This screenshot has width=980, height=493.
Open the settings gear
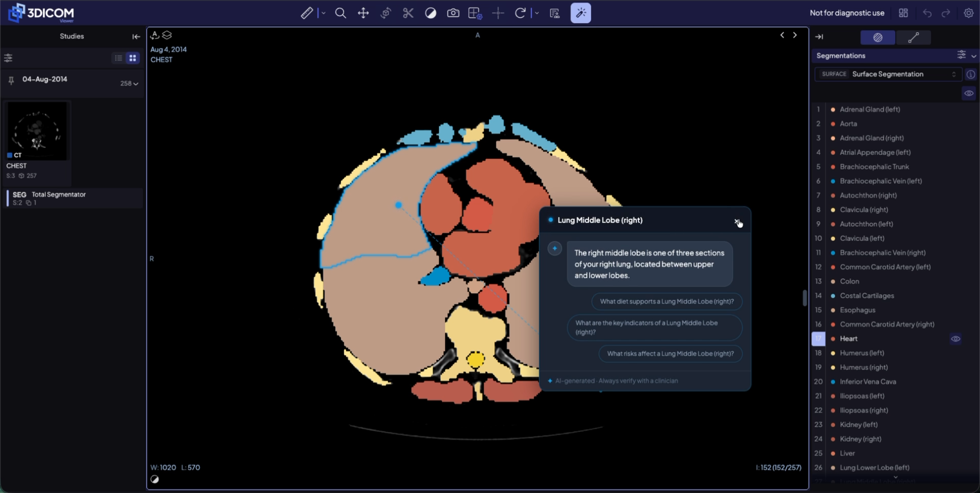pos(968,13)
